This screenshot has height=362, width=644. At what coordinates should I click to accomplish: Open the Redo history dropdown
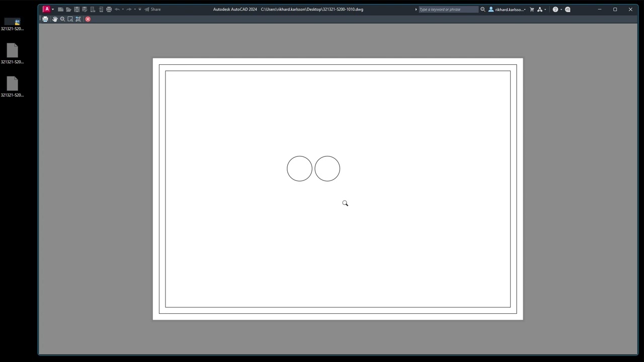[135, 9]
